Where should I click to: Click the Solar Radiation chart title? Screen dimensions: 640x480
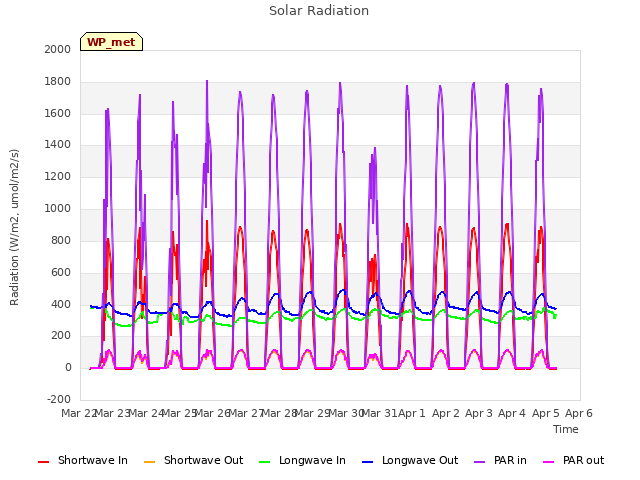(319, 11)
